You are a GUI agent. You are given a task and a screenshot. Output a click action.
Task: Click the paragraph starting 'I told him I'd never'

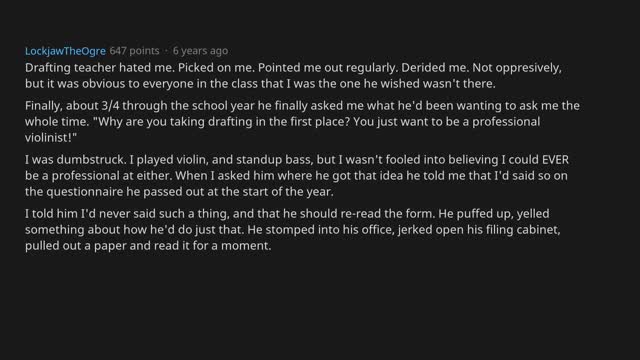[293, 229]
